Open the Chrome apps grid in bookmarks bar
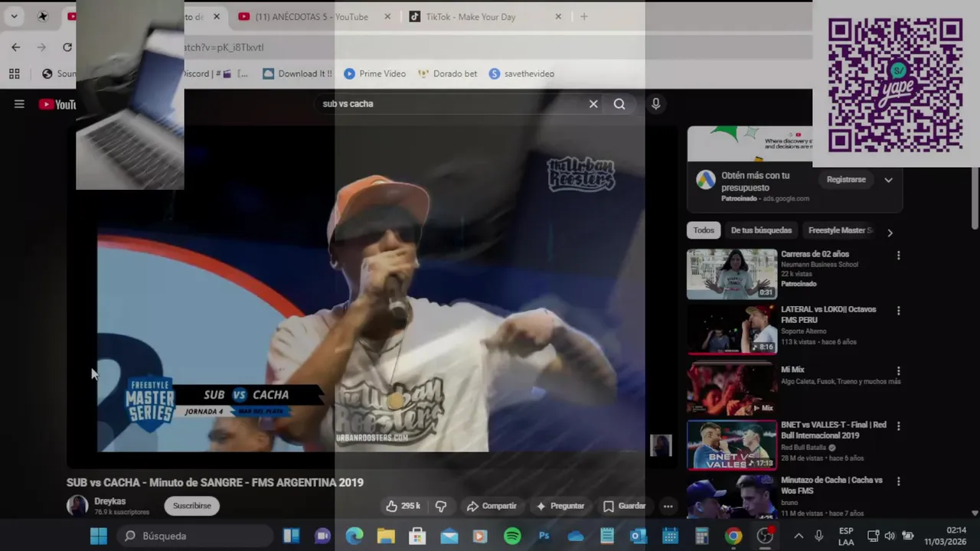This screenshot has height=551, width=980. tap(14, 73)
